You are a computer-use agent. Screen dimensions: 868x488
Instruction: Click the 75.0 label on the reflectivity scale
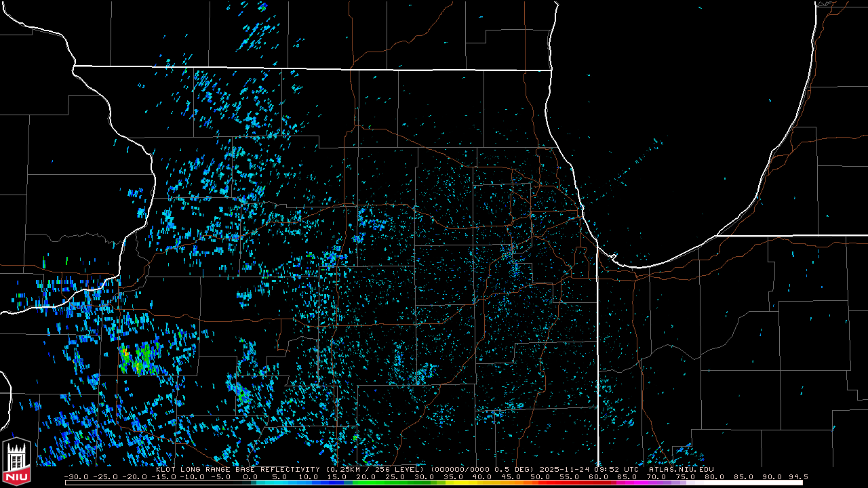[x=685, y=477]
